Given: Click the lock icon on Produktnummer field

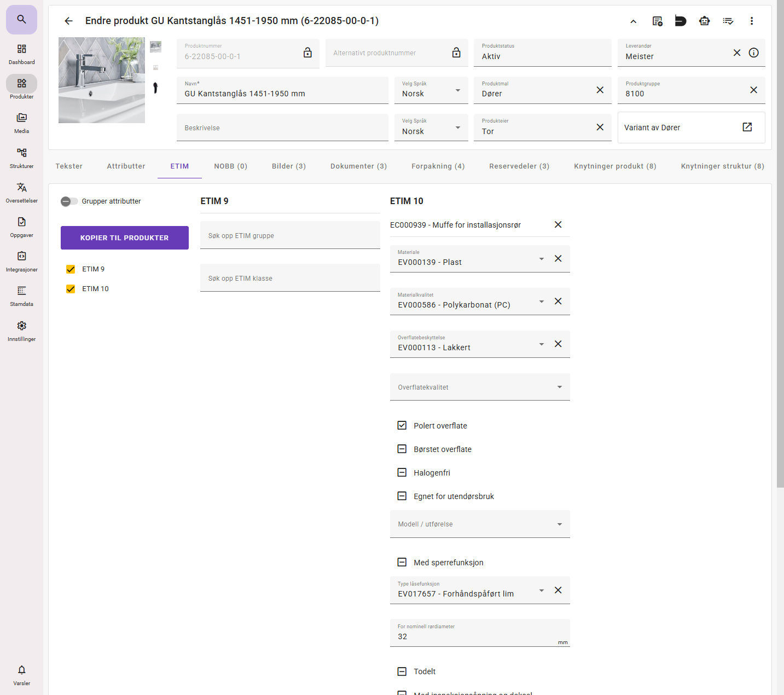Looking at the screenshot, I should [307, 53].
